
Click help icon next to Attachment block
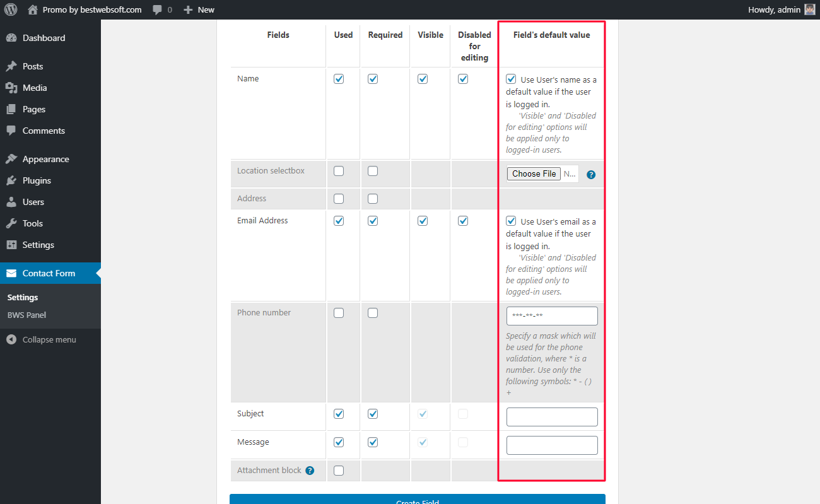pos(310,471)
